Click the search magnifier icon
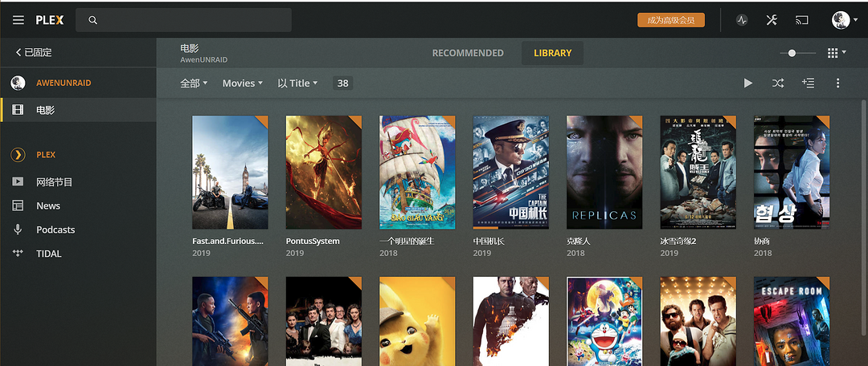This screenshot has width=868, height=366. 93,20
